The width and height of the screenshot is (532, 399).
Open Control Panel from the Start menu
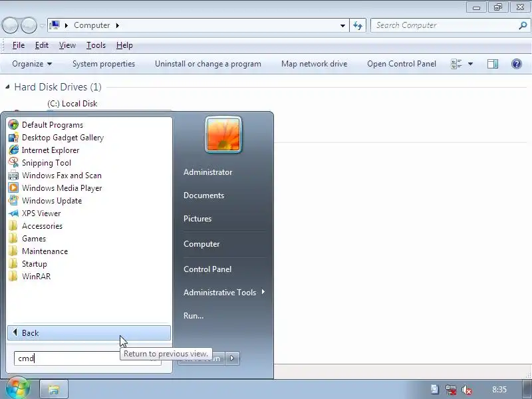[207, 269]
